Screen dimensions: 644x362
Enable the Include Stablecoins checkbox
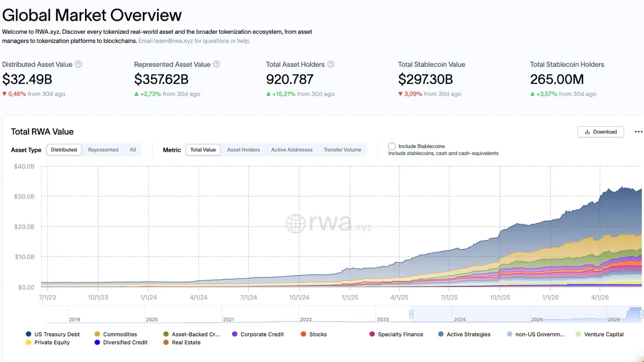(x=392, y=146)
